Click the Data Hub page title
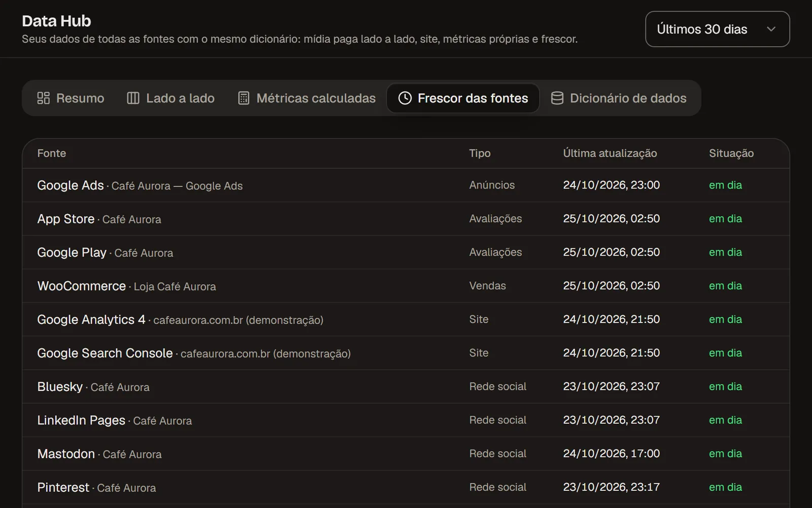 tap(56, 21)
